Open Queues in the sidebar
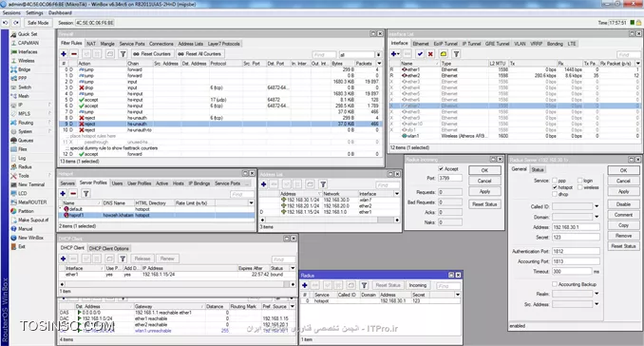 [26, 140]
